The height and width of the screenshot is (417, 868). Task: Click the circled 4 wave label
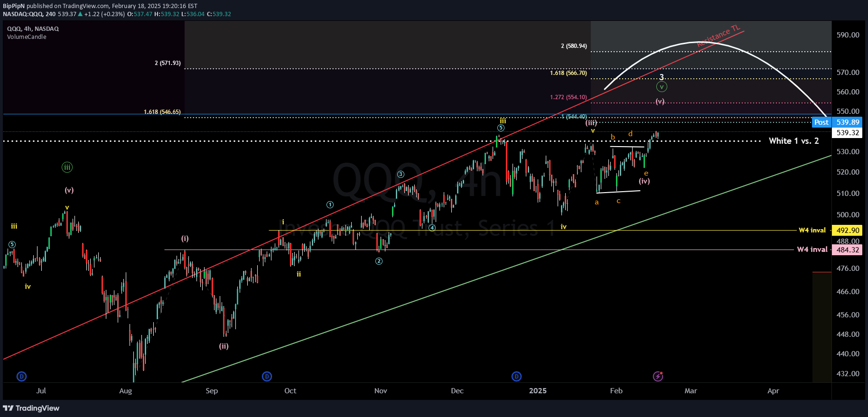[x=432, y=228]
